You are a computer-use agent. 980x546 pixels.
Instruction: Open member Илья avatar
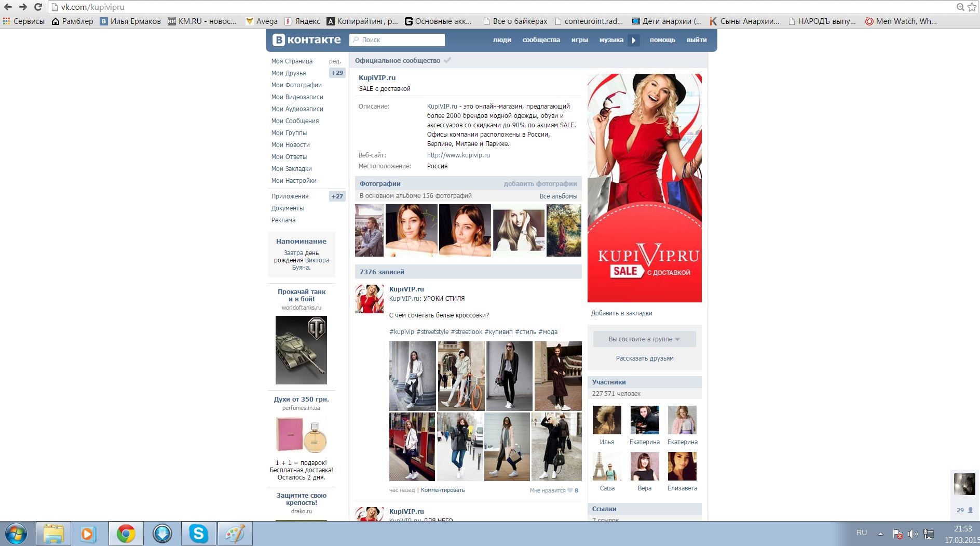[607, 420]
